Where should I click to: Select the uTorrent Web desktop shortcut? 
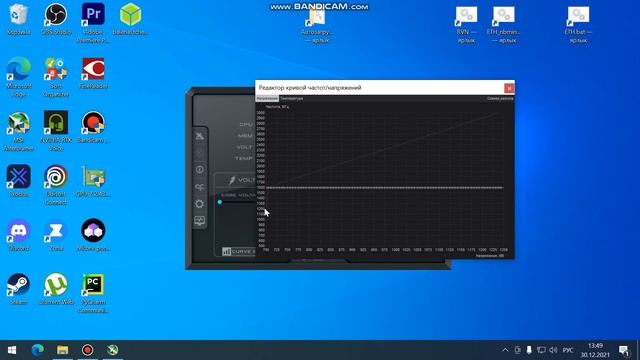pos(56,289)
